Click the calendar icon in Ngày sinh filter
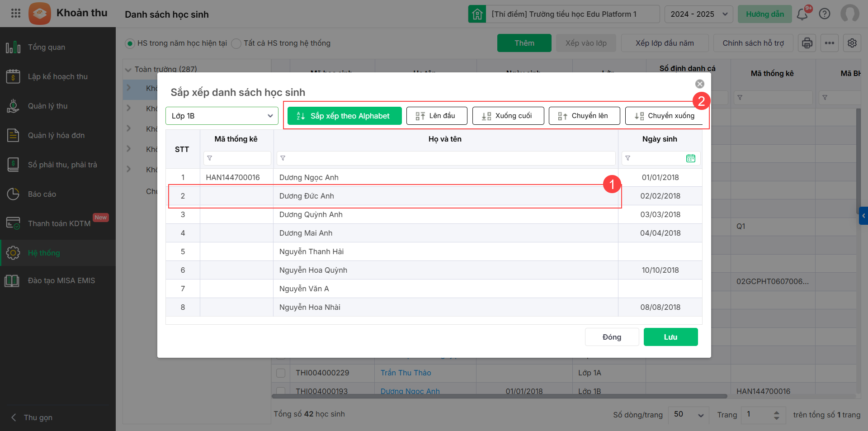 coord(690,158)
